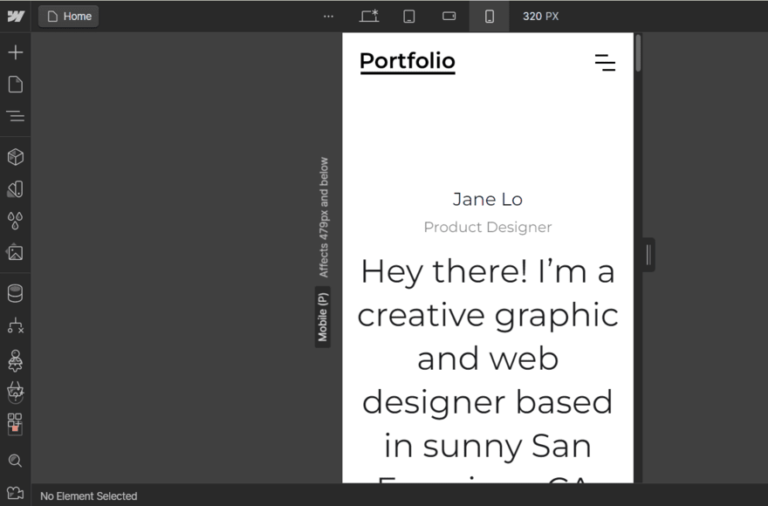Open the Home page switcher
Screen dimensions: 768x506
[x=69, y=16]
